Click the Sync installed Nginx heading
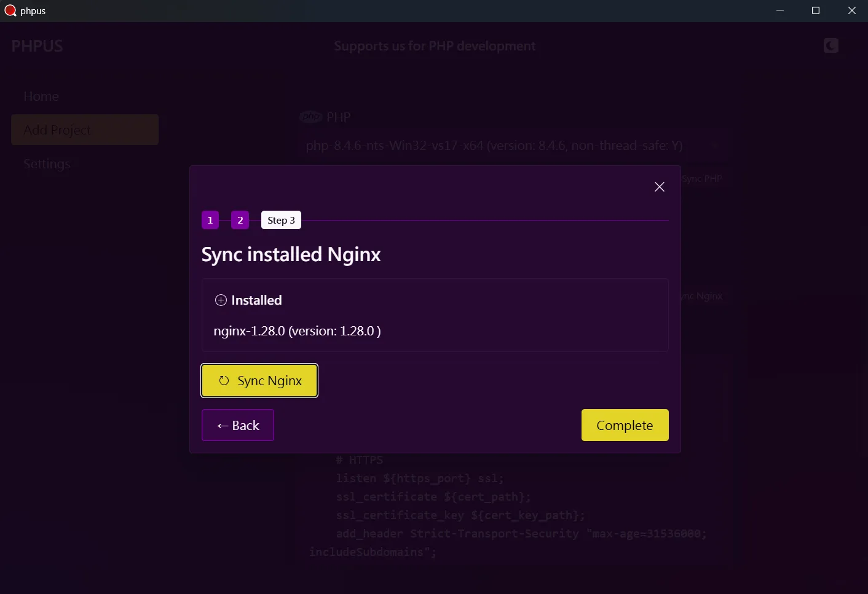Image resolution: width=868 pixels, height=594 pixels. [x=291, y=254]
